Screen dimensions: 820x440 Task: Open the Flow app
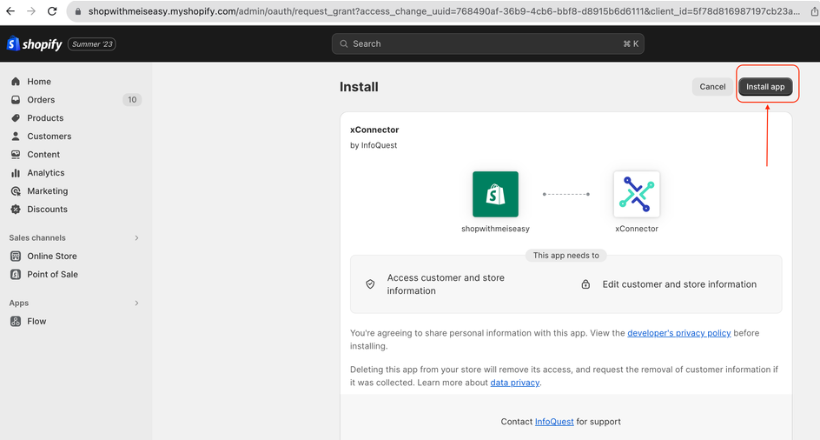[x=37, y=322]
